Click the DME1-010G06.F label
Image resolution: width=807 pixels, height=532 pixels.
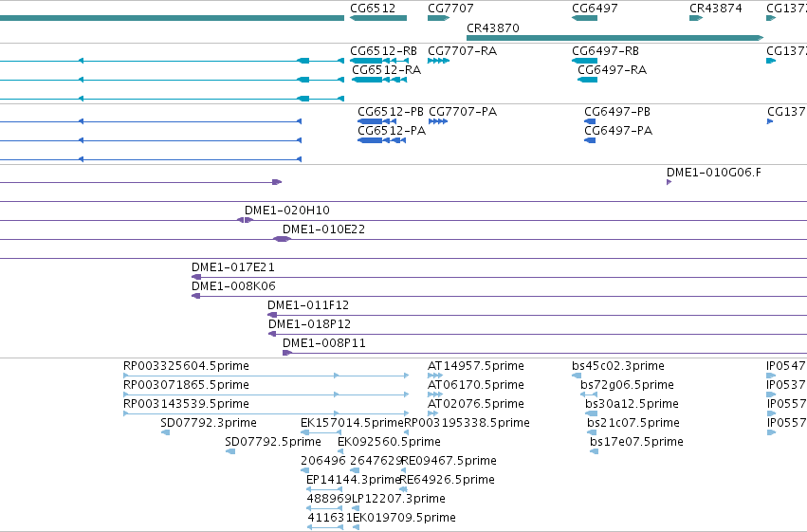714,173
